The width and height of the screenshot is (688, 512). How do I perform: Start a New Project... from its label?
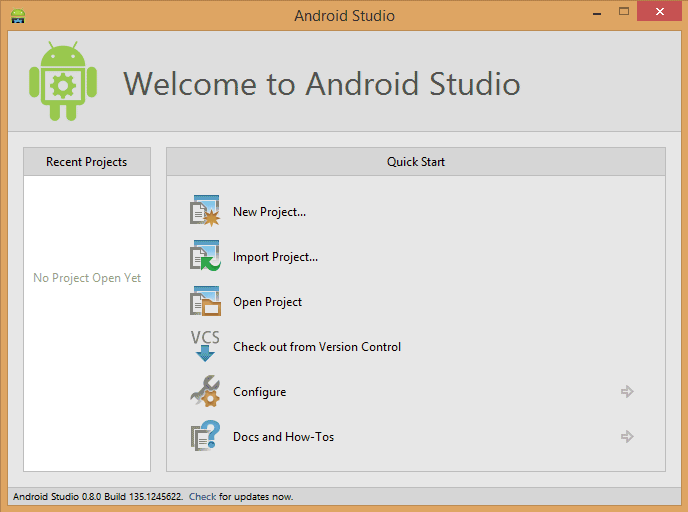click(269, 212)
